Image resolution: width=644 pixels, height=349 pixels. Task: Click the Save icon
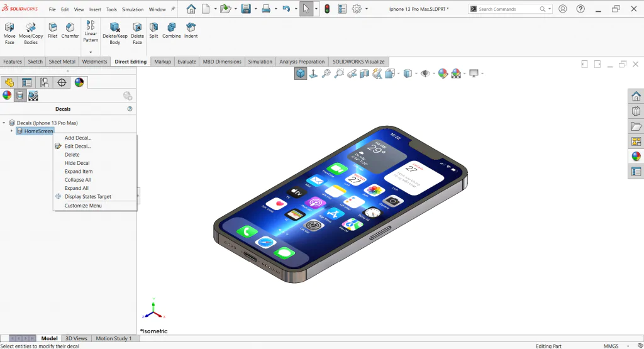246,9
